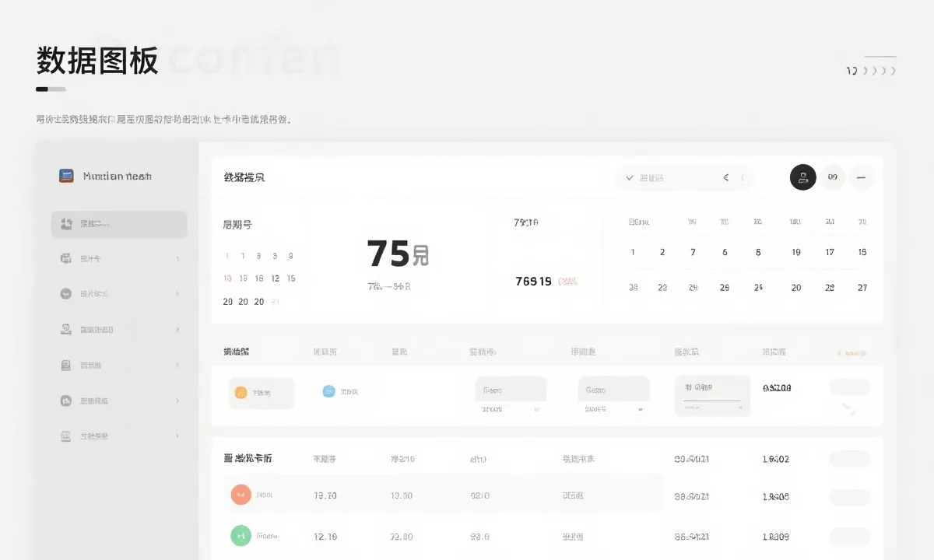The height and width of the screenshot is (560, 934).
Task: Click the icon of the fourth sidebar item
Action: pyautogui.click(x=66, y=330)
